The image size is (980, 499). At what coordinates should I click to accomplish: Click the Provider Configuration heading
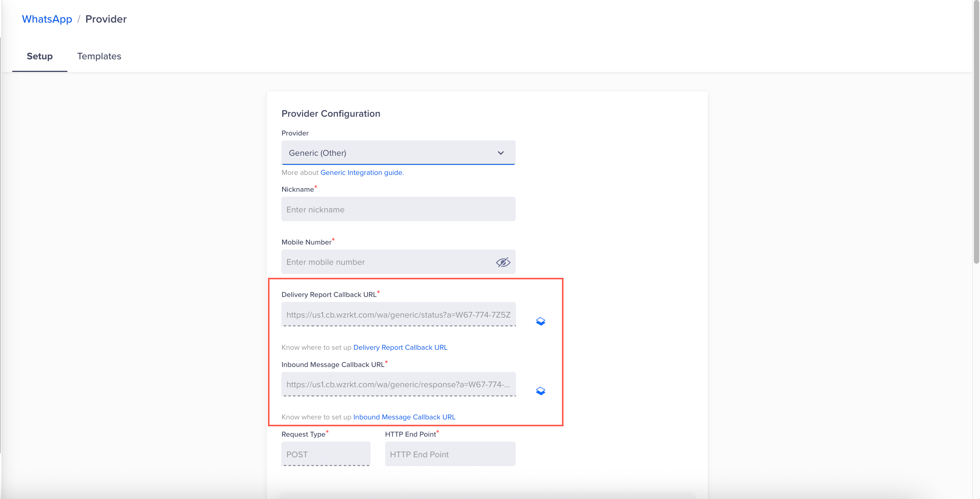(331, 114)
